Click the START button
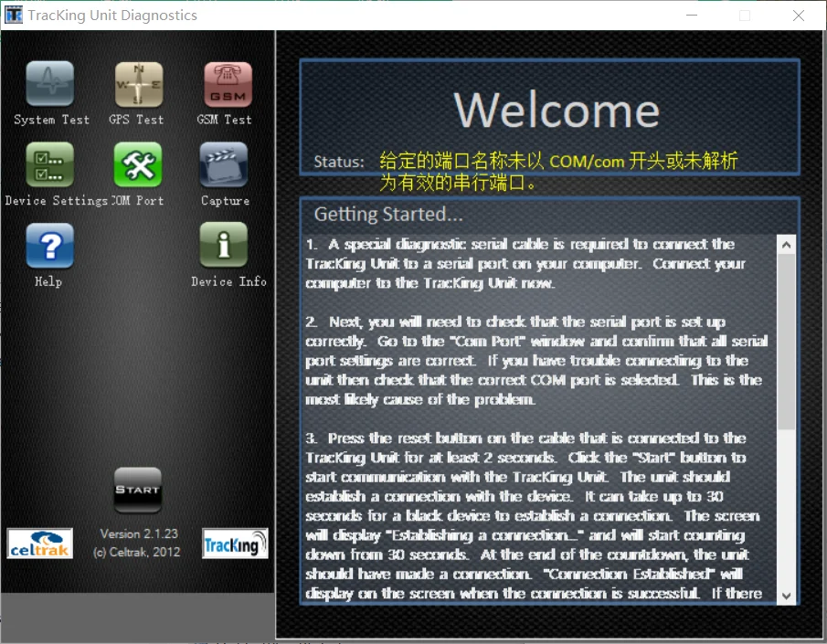The width and height of the screenshot is (827, 644). point(138,490)
